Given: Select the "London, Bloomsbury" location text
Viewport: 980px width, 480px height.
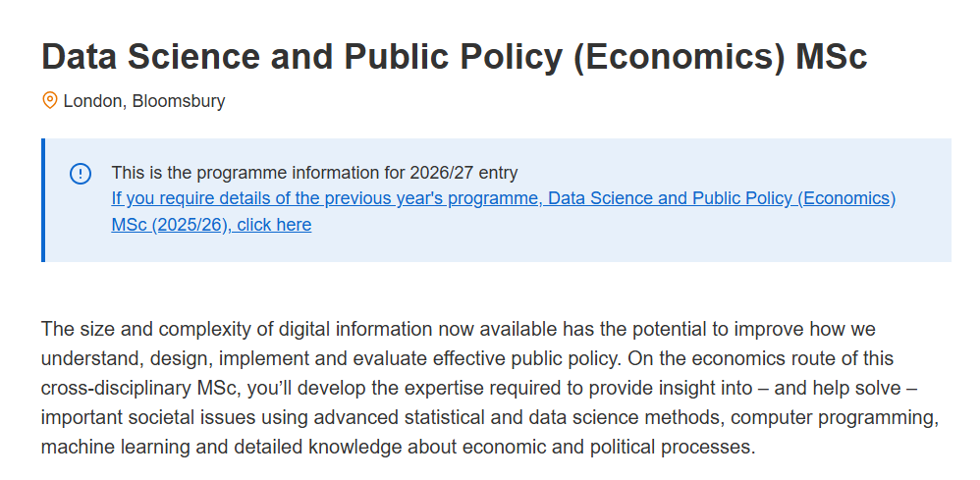Looking at the screenshot, I should click(144, 101).
